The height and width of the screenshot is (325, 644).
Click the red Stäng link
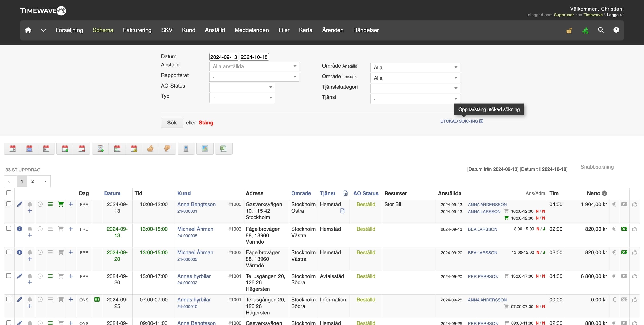[206, 123]
